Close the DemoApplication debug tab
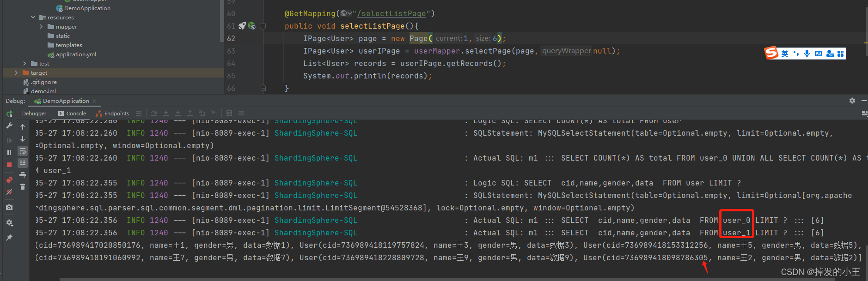This screenshot has height=281, width=868. (95, 101)
